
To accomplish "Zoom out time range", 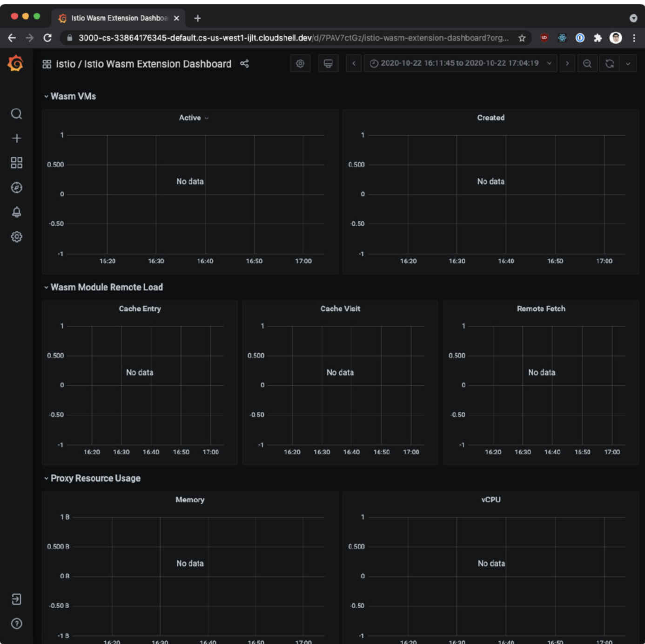I will point(587,63).
